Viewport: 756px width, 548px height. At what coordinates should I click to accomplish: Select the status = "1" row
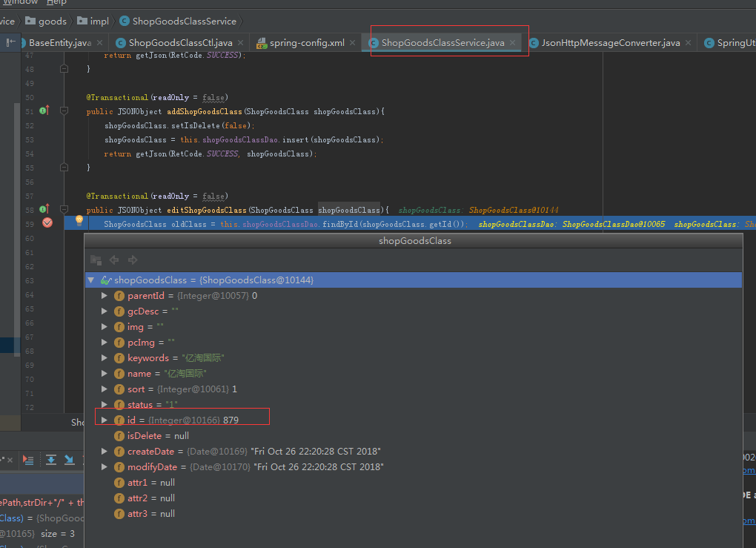point(413,404)
